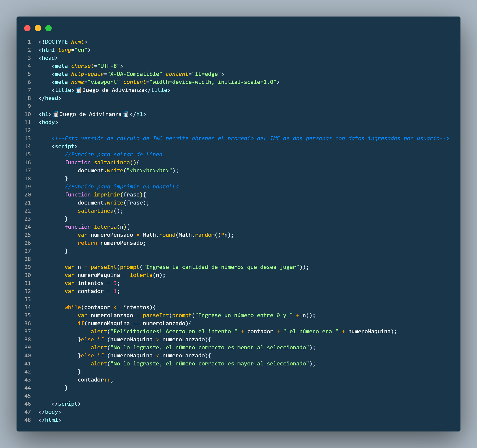This screenshot has height=448, width=477.
Task: Click the comment "Función para imprimir en pantalla"
Action: 122,187
